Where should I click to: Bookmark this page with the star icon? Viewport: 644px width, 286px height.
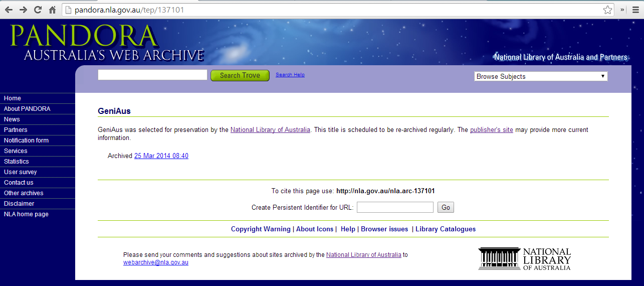click(607, 10)
